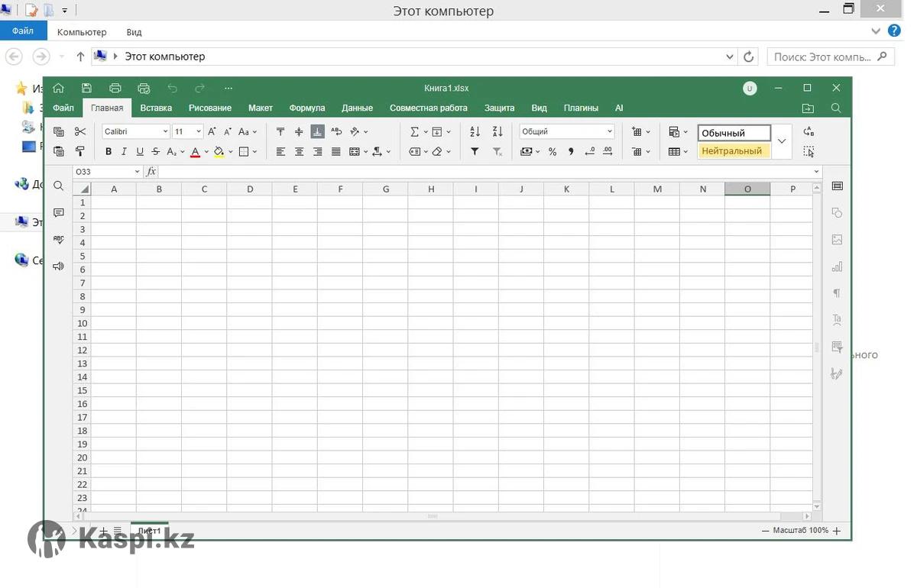This screenshot has height=588, width=917.
Task: Switch to the Вставка tab
Action: [x=156, y=108]
